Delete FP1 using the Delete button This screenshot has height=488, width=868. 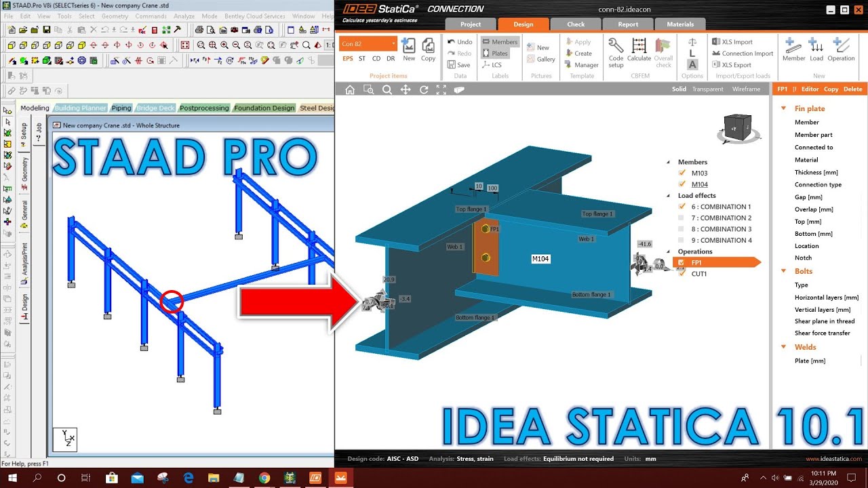click(x=854, y=89)
